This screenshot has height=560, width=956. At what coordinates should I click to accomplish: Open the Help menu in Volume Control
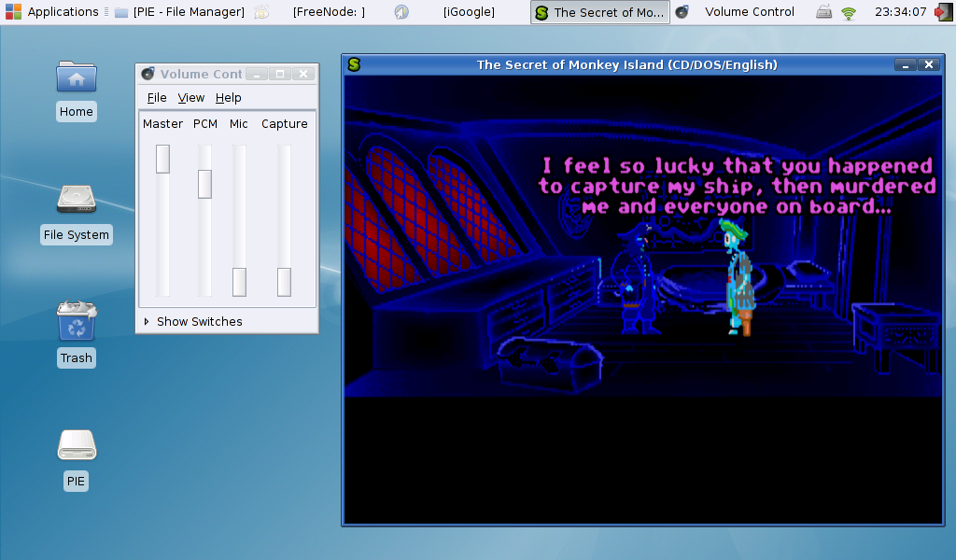tap(228, 97)
